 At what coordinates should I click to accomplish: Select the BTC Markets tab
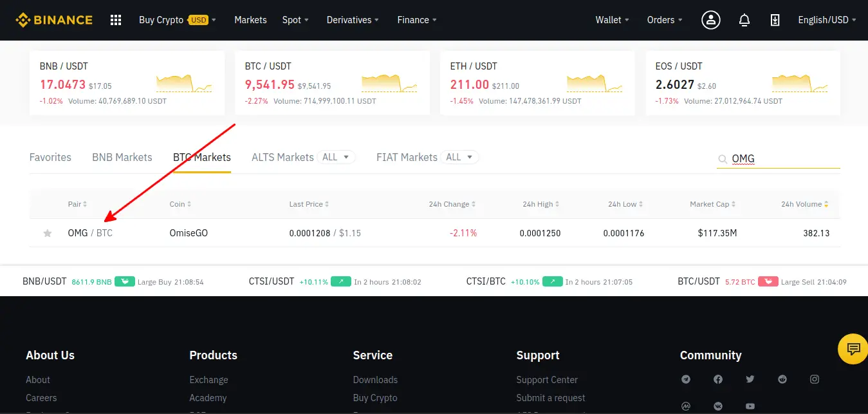point(202,157)
